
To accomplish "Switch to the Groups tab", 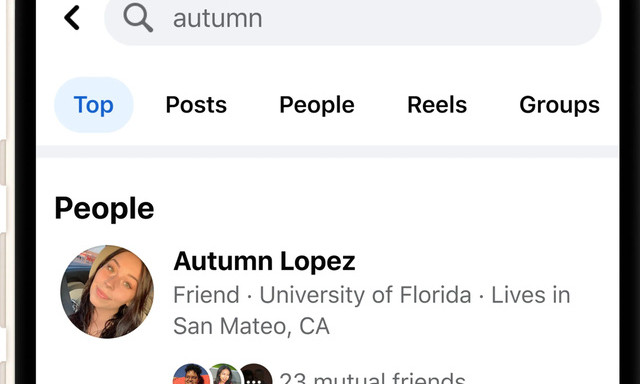I will tap(559, 105).
